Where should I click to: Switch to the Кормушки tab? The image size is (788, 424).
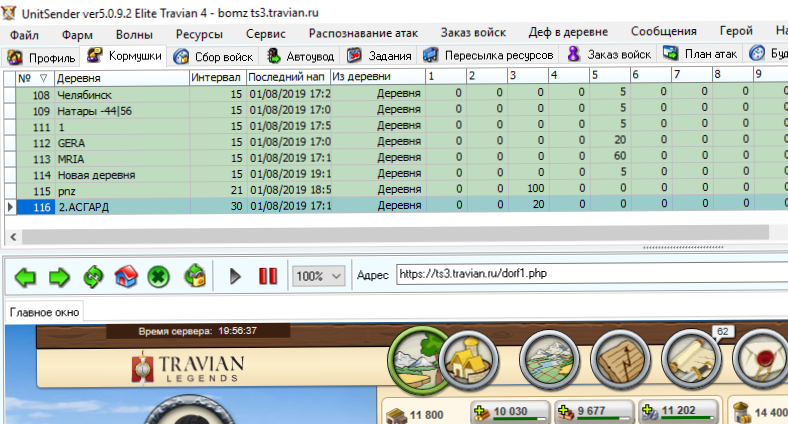(125, 56)
